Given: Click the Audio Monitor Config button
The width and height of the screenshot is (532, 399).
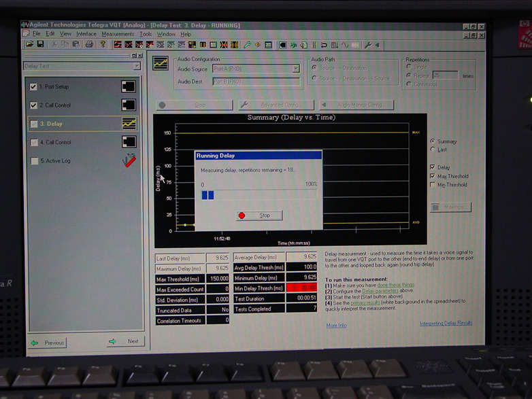Looking at the screenshot, I should pyautogui.click(x=356, y=105).
